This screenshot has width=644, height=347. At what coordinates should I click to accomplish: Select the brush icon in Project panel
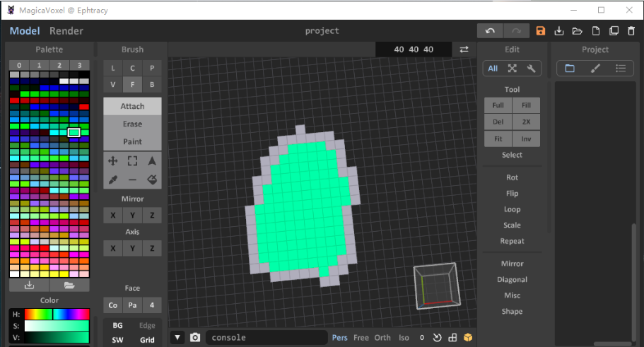595,69
